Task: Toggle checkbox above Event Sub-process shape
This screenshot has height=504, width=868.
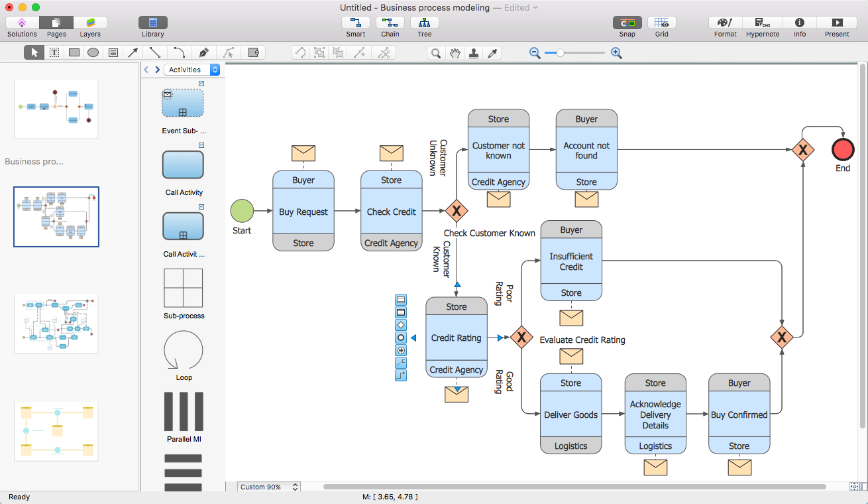Action: click(201, 84)
